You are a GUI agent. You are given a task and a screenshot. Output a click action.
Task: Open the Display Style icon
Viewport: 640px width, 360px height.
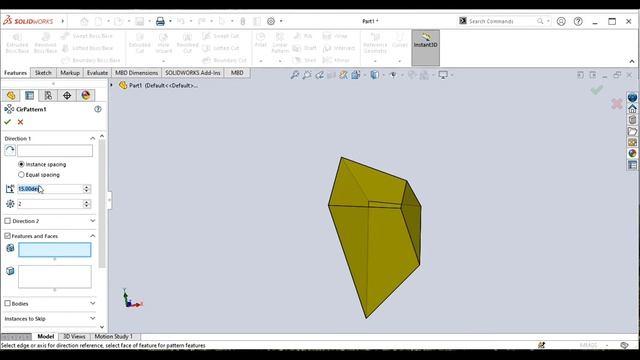[x=374, y=75]
